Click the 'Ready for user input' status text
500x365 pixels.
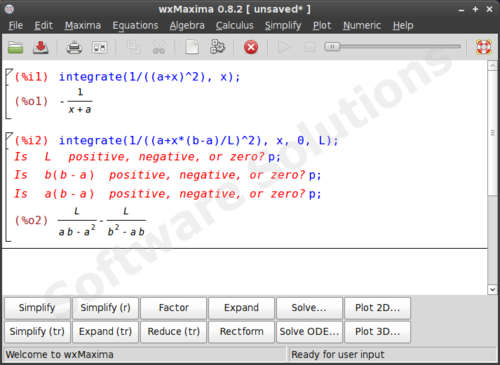(x=338, y=354)
